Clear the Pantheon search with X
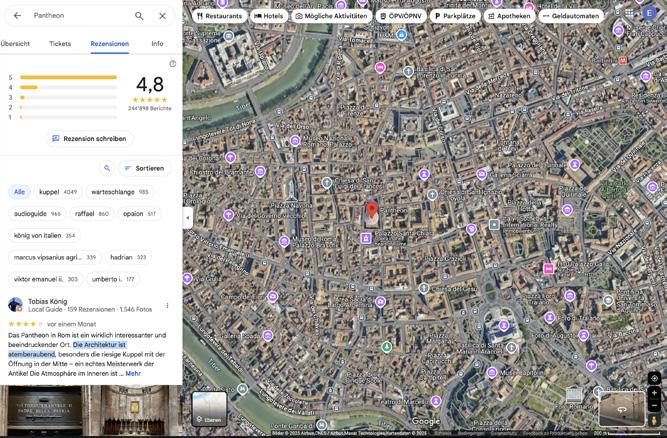 [162, 16]
